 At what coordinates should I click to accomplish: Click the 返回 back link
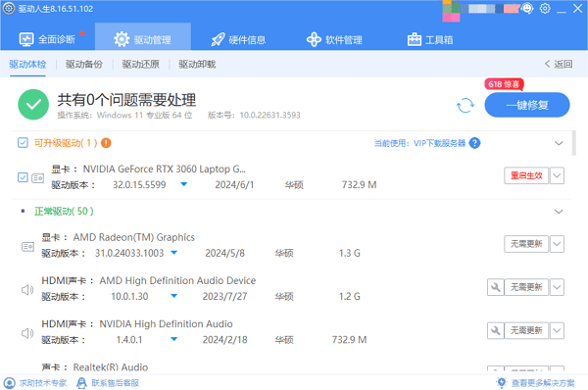[x=559, y=64]
